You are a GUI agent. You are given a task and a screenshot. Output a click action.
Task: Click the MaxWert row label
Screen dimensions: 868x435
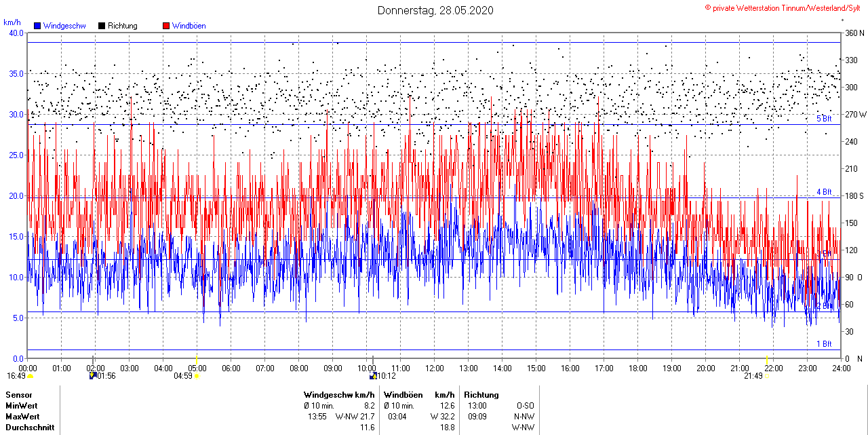point(23,416)
